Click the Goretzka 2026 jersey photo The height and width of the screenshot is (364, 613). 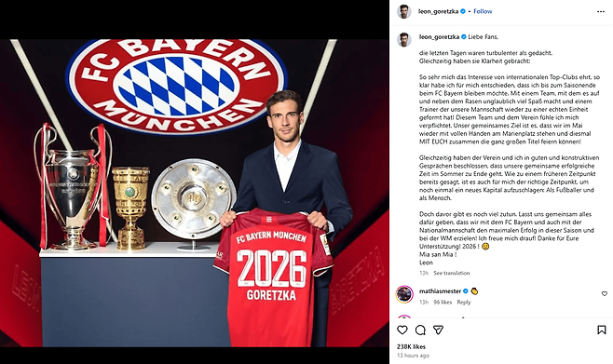(x=195, y=193)
